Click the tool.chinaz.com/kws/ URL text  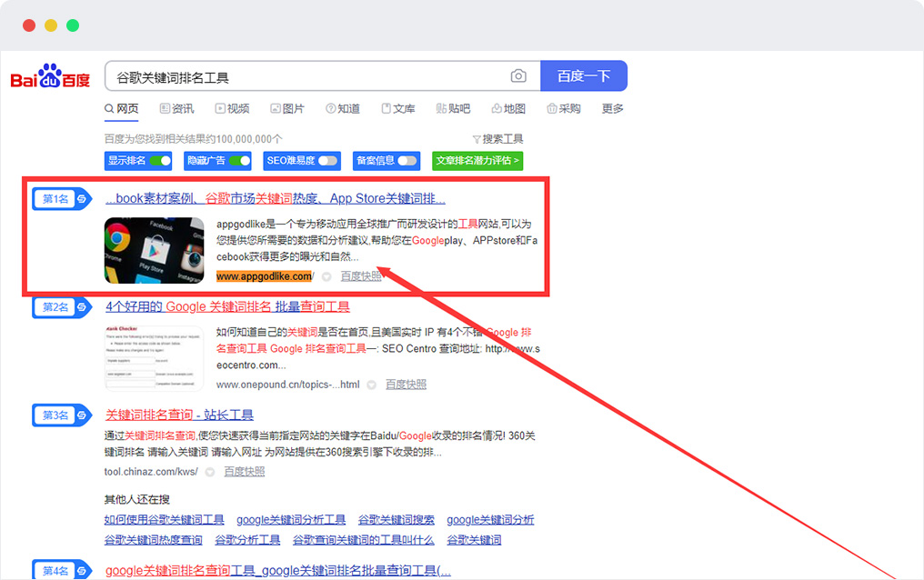[x=152, y=472]
